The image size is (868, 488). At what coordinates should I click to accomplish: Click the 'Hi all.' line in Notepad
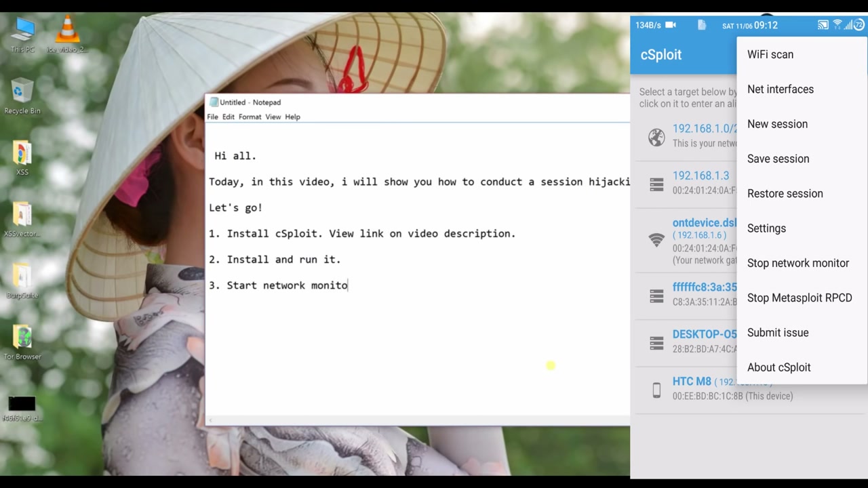point(235,156)
